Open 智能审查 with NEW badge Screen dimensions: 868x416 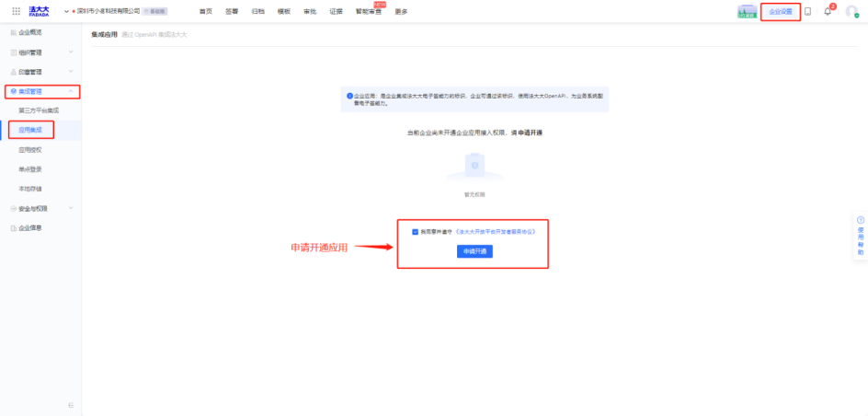click(x=369, y=11)
